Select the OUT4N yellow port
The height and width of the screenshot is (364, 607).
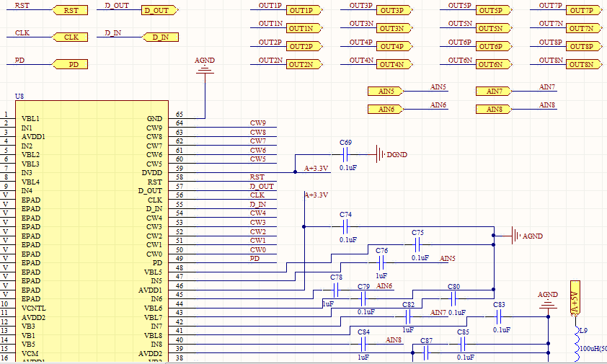coord(394,64)
